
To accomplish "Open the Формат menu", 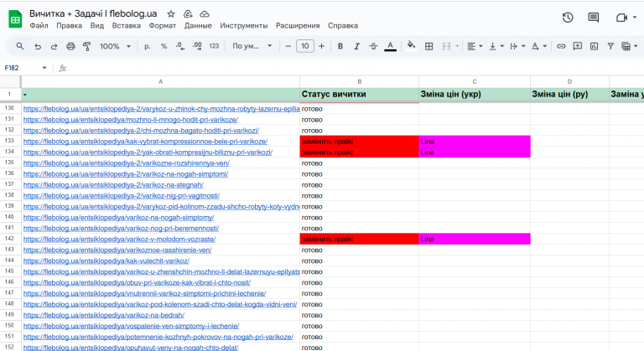I will pyautogui.click(x=162, y=25).
